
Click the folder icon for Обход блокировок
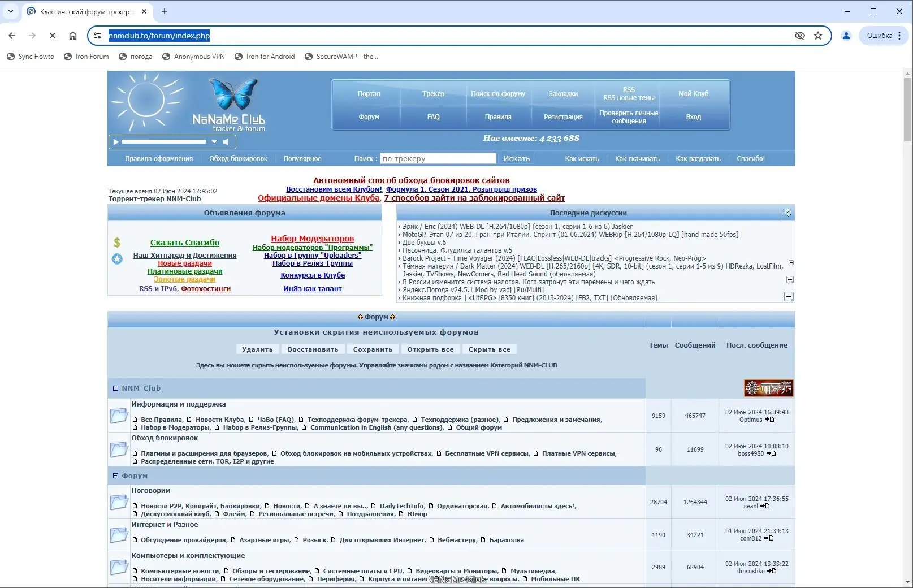[x=119, y=449]
